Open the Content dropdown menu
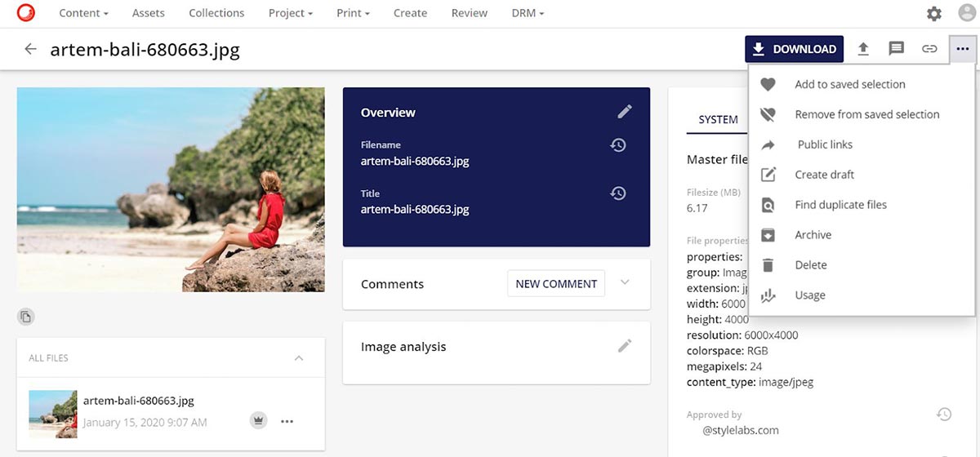 pyautogui.click(x=84, y=13)
